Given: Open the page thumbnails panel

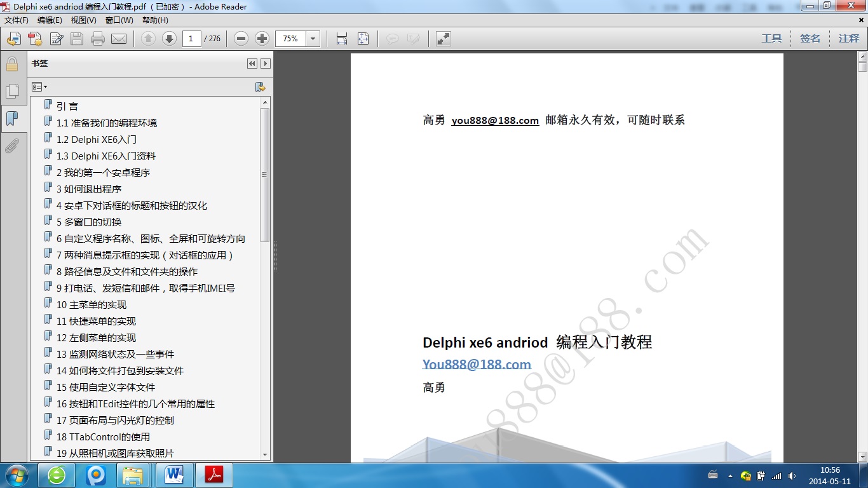Looking at the screenshot, I should 12,91.
